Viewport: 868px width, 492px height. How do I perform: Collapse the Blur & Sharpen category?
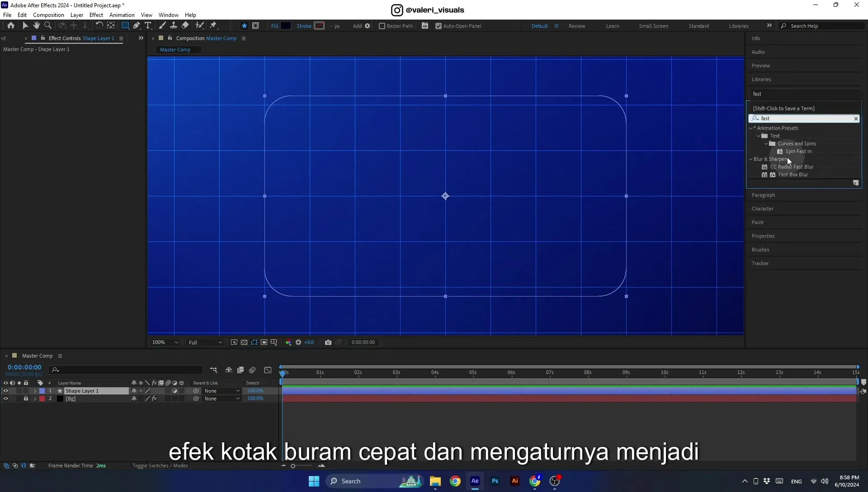(751, 159)
